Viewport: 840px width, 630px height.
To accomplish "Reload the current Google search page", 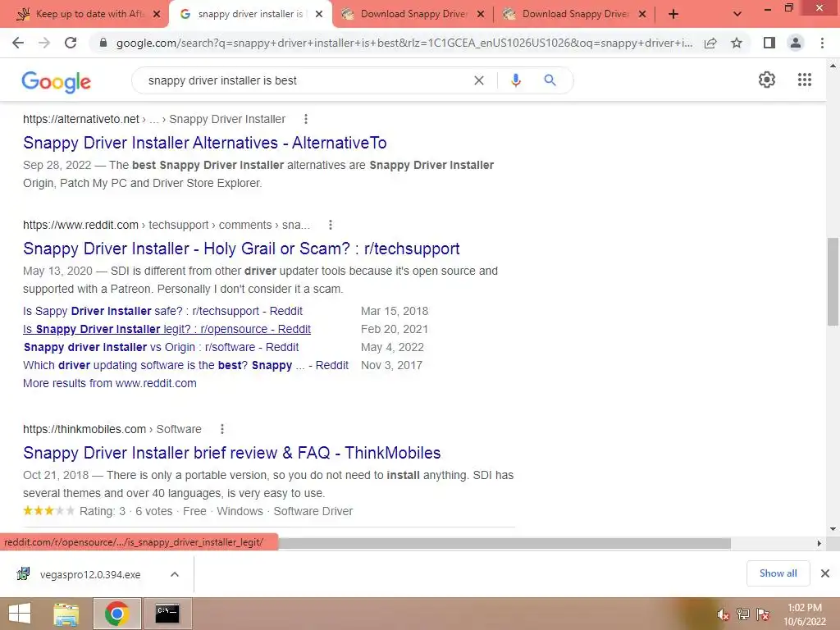I will 71,43.
